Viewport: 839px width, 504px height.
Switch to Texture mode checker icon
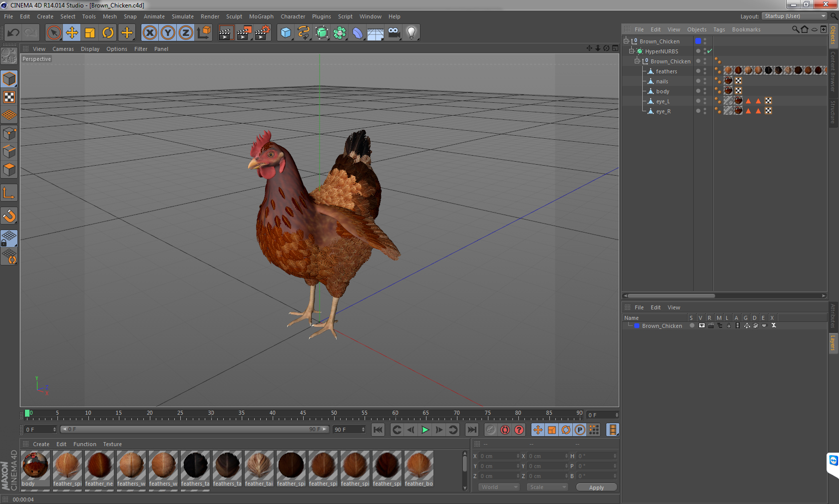(x=9, y=97)
